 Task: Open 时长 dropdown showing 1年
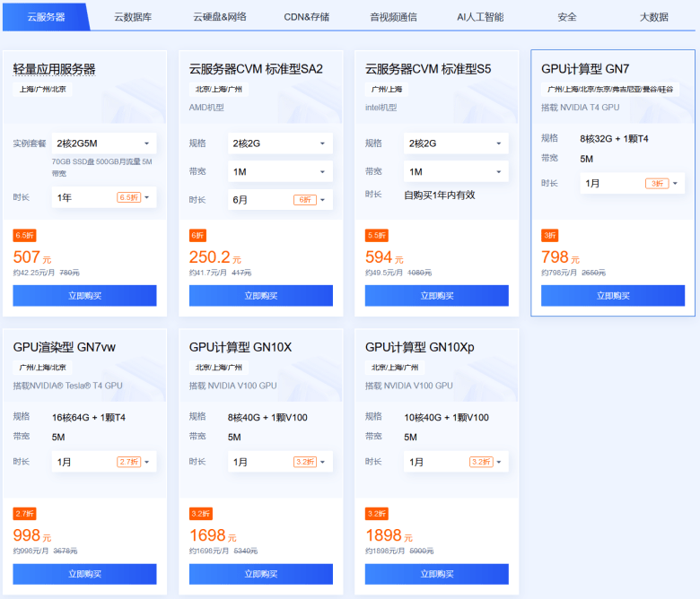104,197
